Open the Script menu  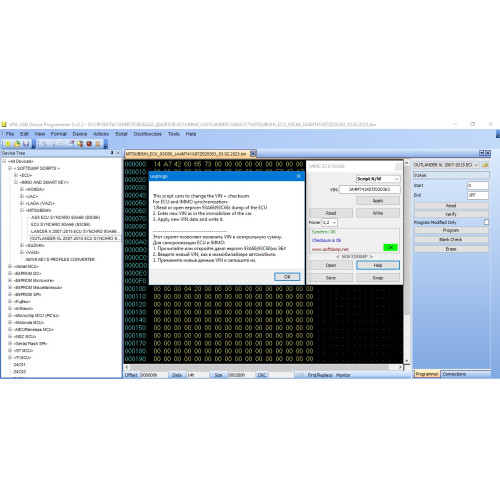[121, 134]
